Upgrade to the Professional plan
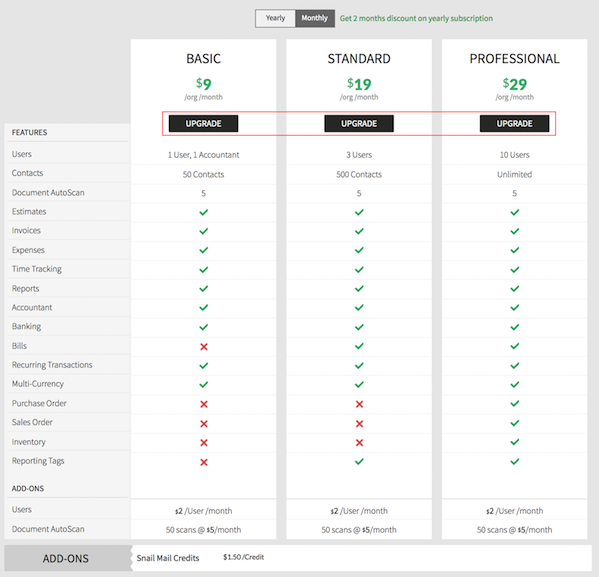 click(x=514, y=123)
